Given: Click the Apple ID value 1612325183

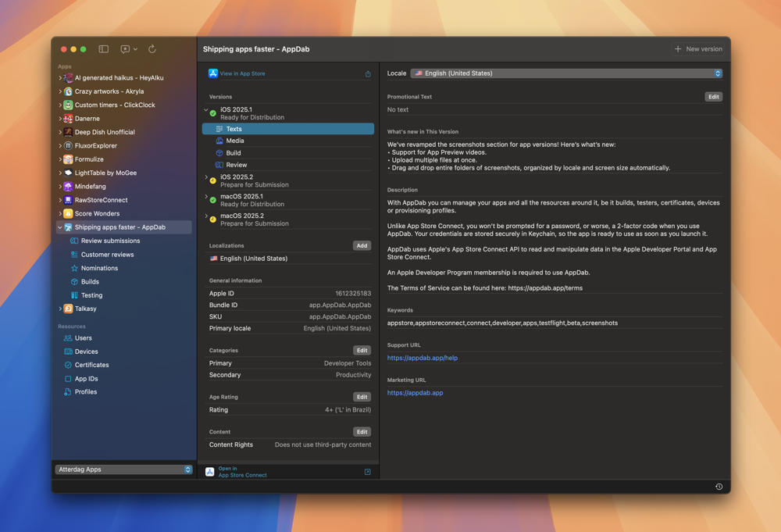Looking at the screenshot, I should (353, 294).
